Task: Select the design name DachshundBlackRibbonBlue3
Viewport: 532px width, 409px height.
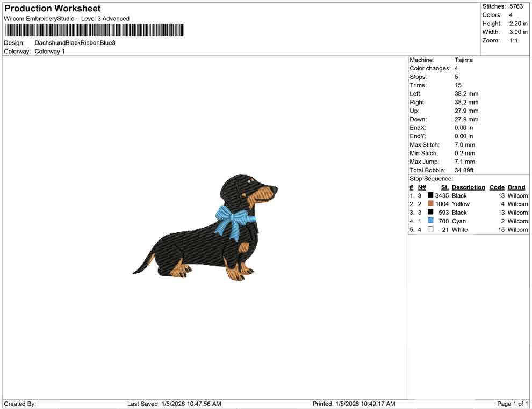Action: pyautogui.click(x=74, y=42)
